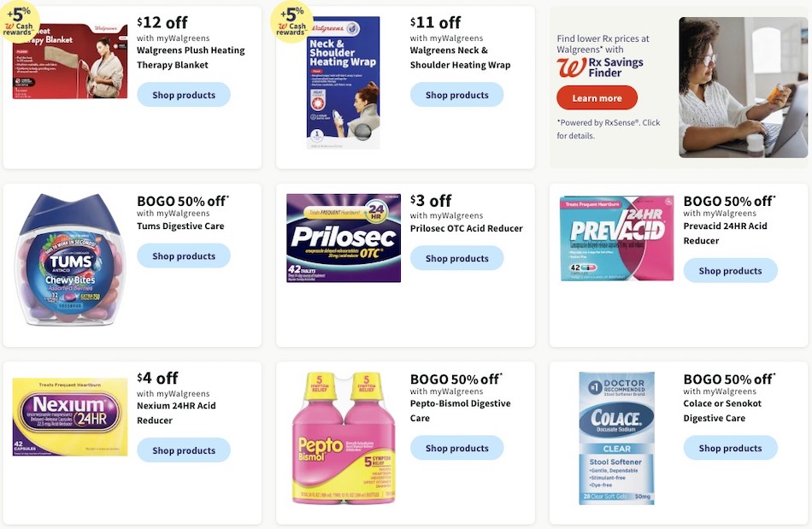Shop Nexium 24HR Acid Reducer products

click(x=183, y=450)
